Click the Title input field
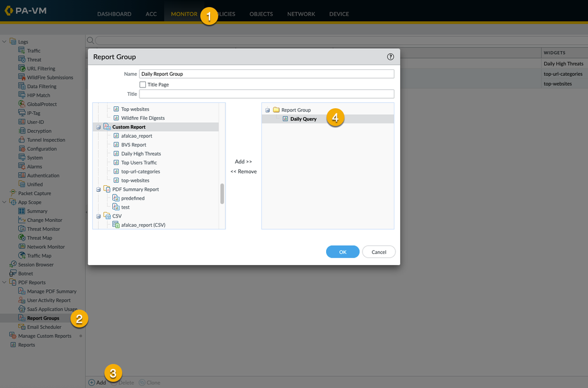 click(266, 94)
